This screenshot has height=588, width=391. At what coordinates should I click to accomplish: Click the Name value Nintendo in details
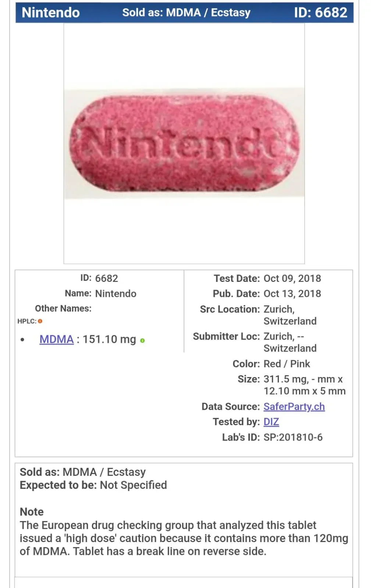point(115,294)
